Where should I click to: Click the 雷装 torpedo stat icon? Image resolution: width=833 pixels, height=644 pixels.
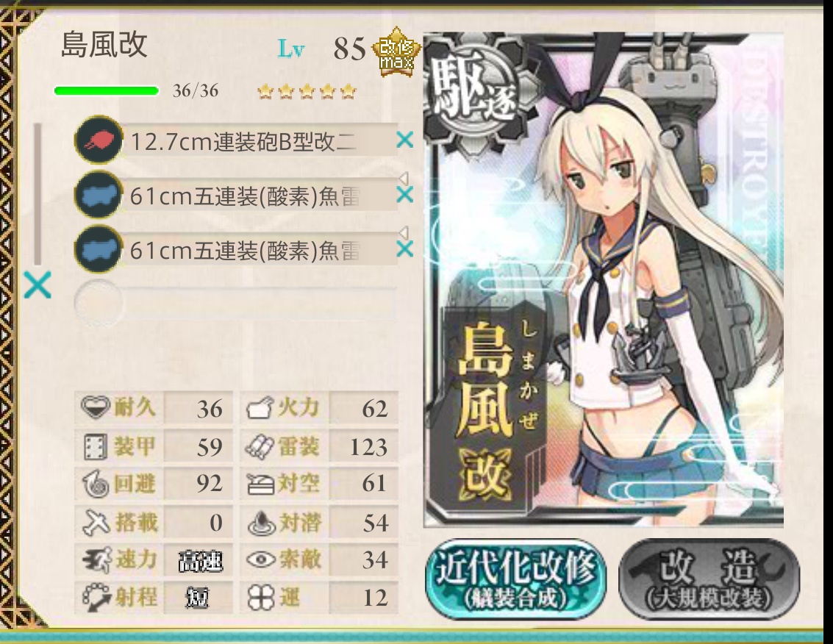[260, 446]
